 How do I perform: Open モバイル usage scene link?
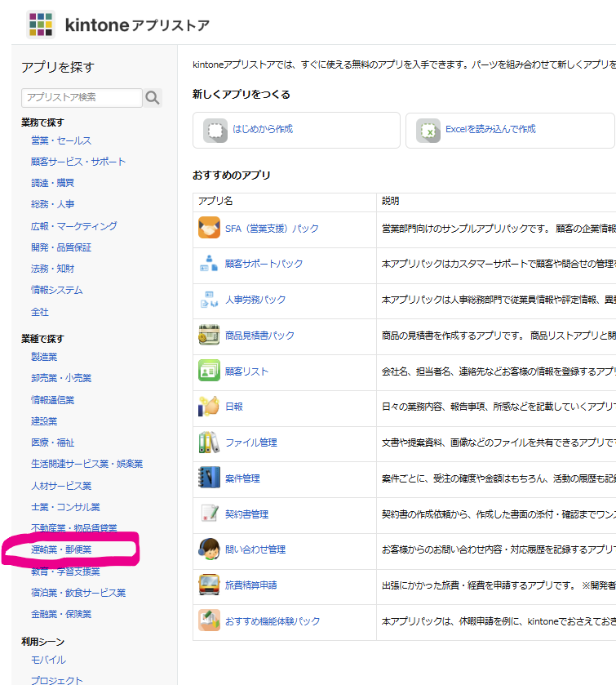tap(48, 661)
